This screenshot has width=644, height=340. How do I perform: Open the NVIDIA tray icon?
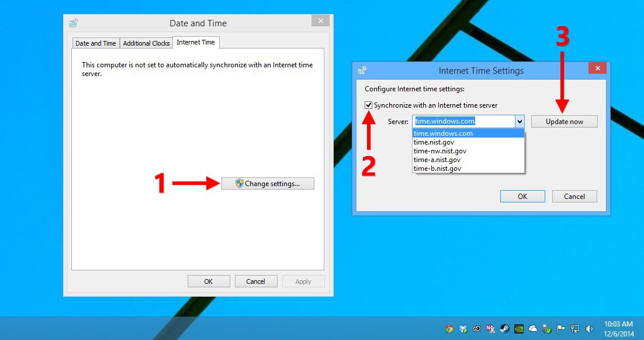519,328
